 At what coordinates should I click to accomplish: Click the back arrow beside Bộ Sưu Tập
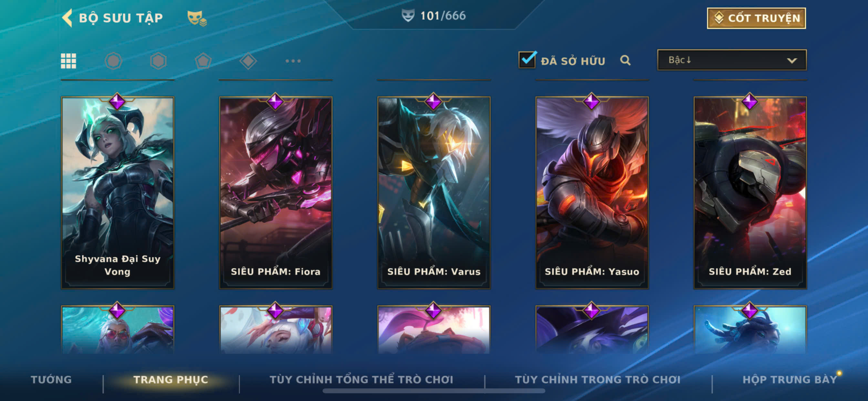(x=67, y=18)
